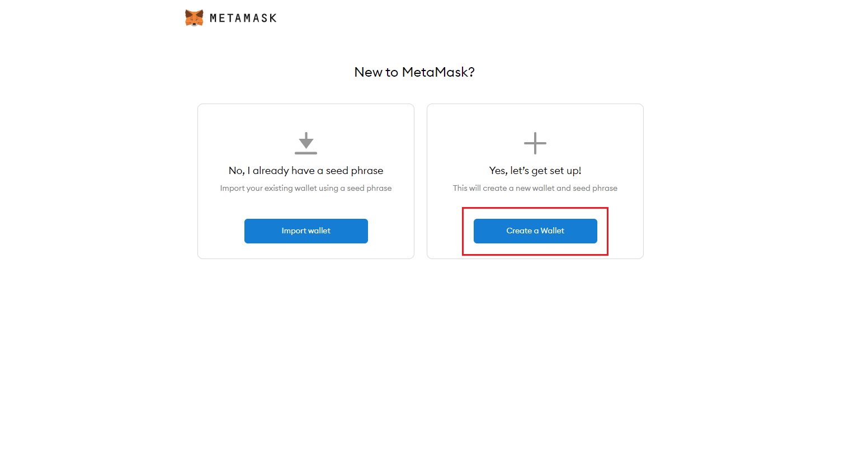Viewport: 868px width, 465px height.
Task: Click the word 'MetaMask?' in the page heading
Action: coord(438,72)
